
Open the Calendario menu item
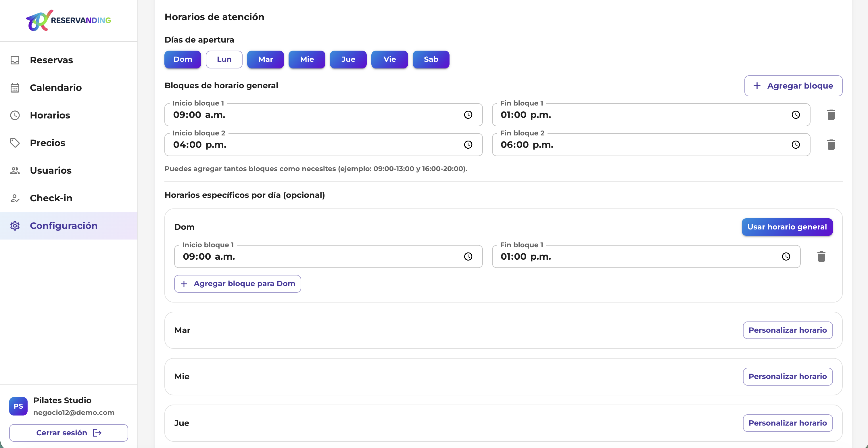point(69,88)
